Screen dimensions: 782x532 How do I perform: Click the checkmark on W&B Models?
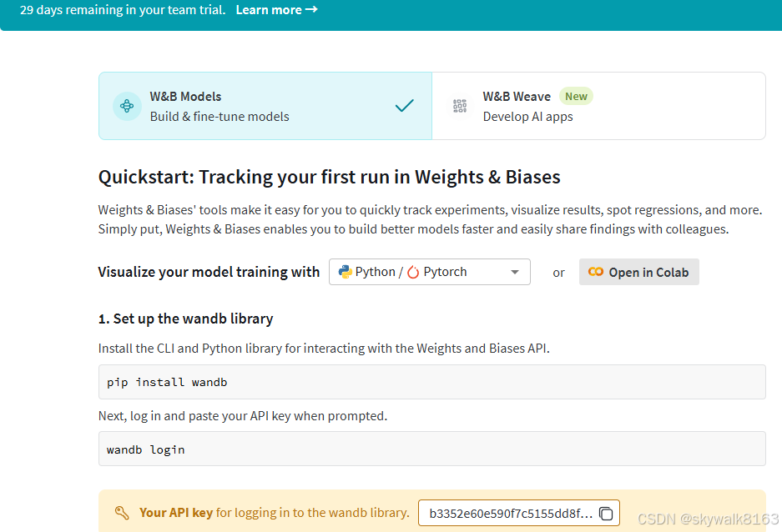coord(405,106)
